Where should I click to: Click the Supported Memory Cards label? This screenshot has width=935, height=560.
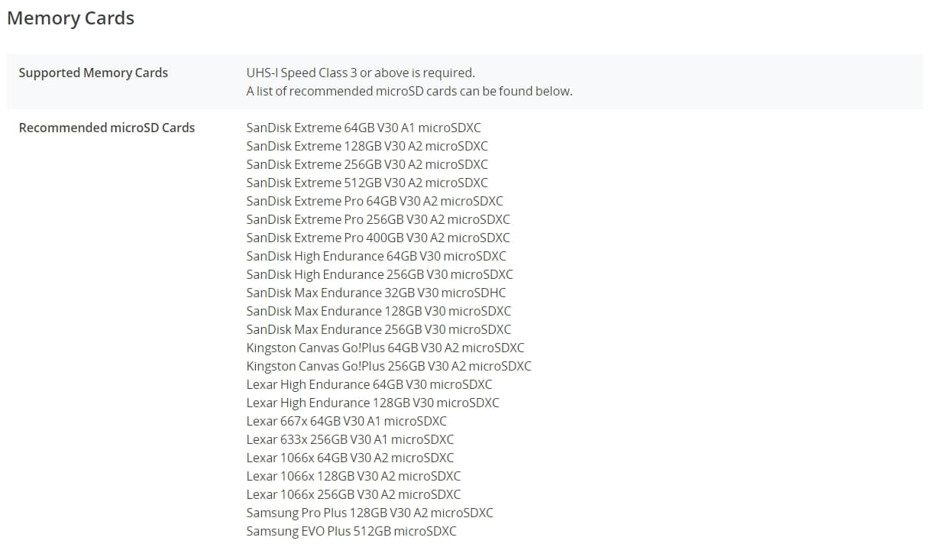pos(93,73)
